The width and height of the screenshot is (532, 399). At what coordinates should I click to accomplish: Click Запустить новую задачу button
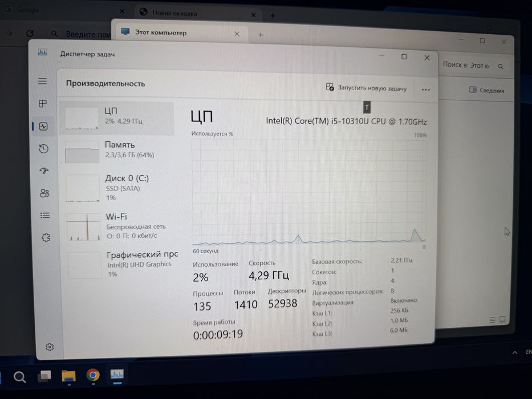[x=366, y=88]
